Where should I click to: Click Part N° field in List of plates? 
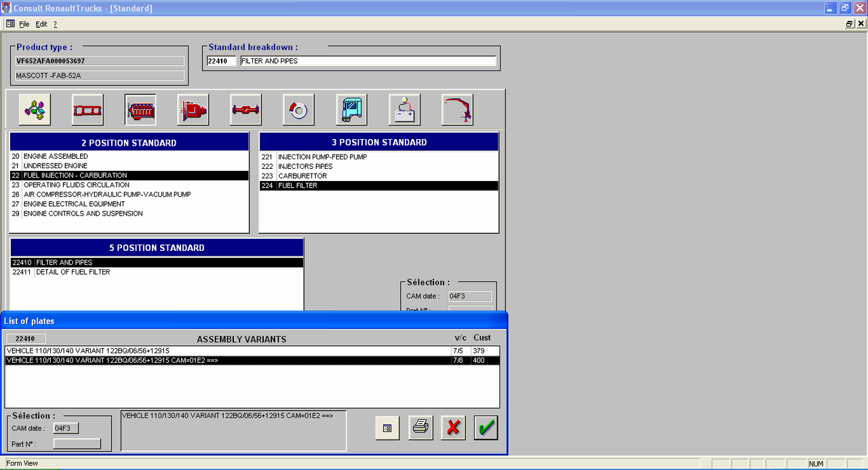pos(77,444)
